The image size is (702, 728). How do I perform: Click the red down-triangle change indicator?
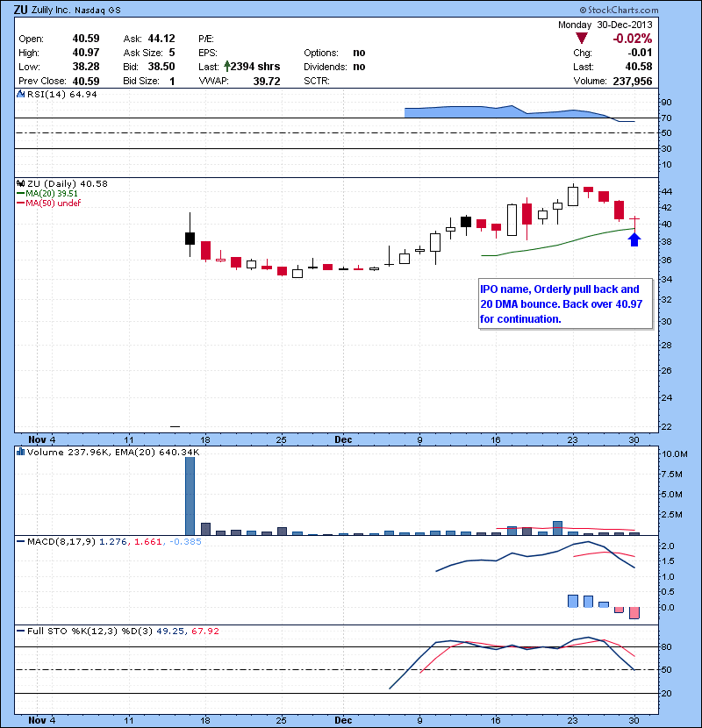pos(581,38)
